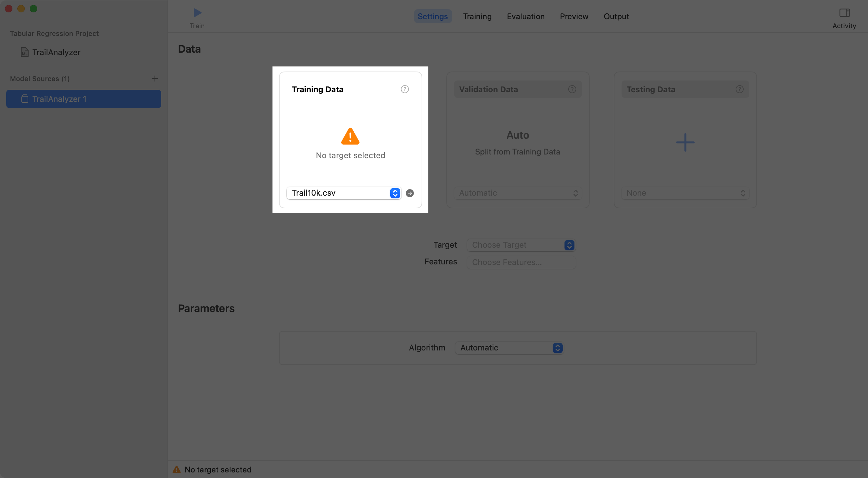Add a new model source
Viewport: 868px width, 478px height.
click(x=155, y=78)
